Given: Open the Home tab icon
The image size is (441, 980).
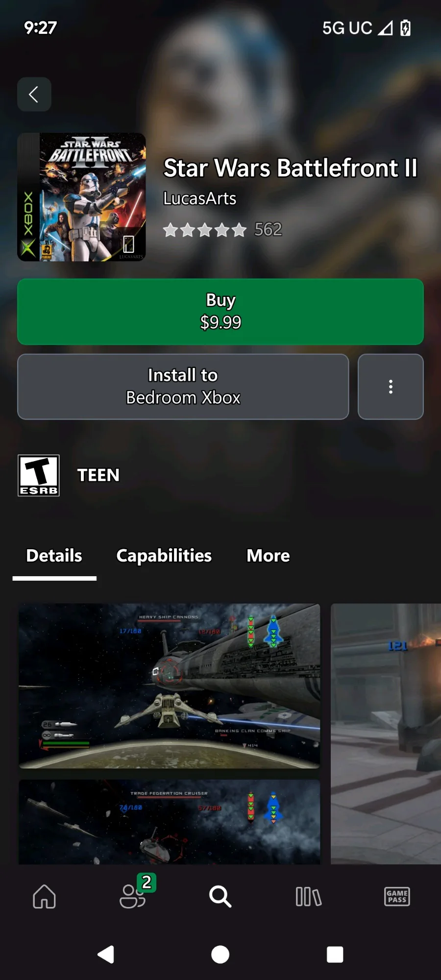Looking at the screenshot, I should coord(44,897).
